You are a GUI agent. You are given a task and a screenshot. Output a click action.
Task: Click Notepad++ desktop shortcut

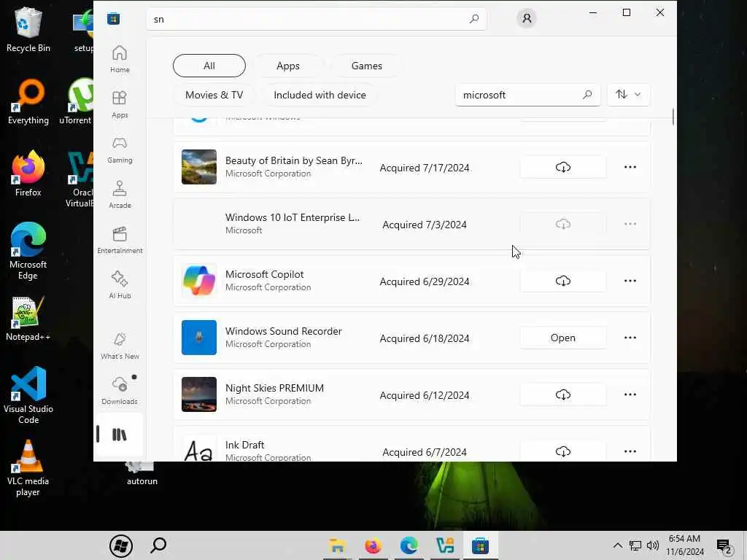click(28, 319)
